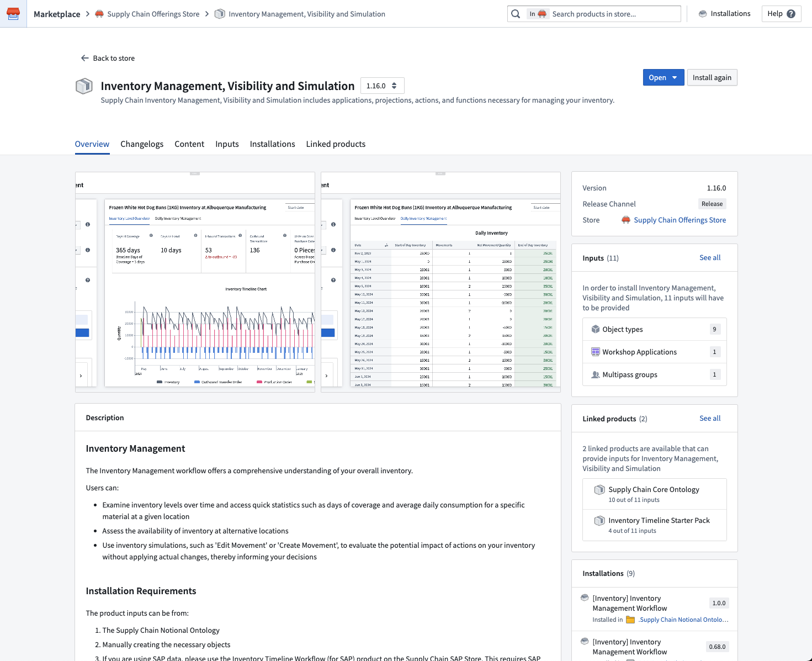Image resolution: width=812 pixels, height=661 pixels.
Task: Click the Supply Chain Offerings Store breadcrumb icon
Action: click(99, 14)
